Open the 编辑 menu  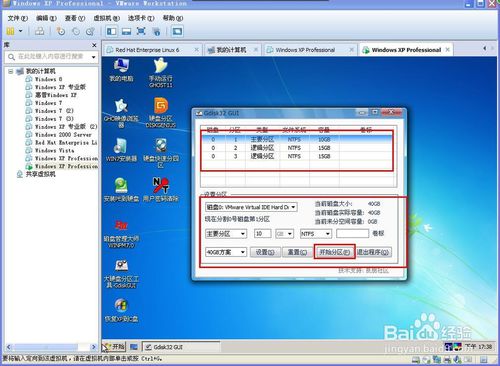[x=46, y=18]
